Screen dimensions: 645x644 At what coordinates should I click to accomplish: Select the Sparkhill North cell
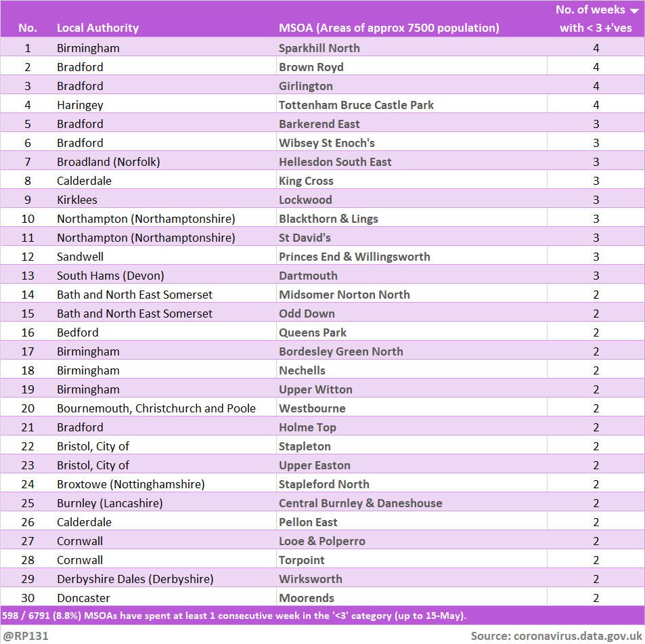tap(319, 48)
